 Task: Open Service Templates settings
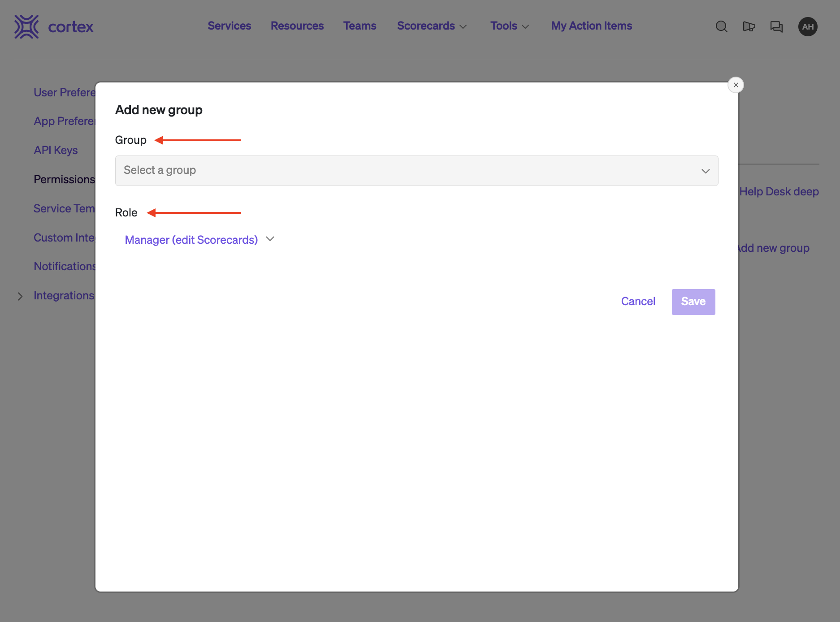(x=64, y=208)
